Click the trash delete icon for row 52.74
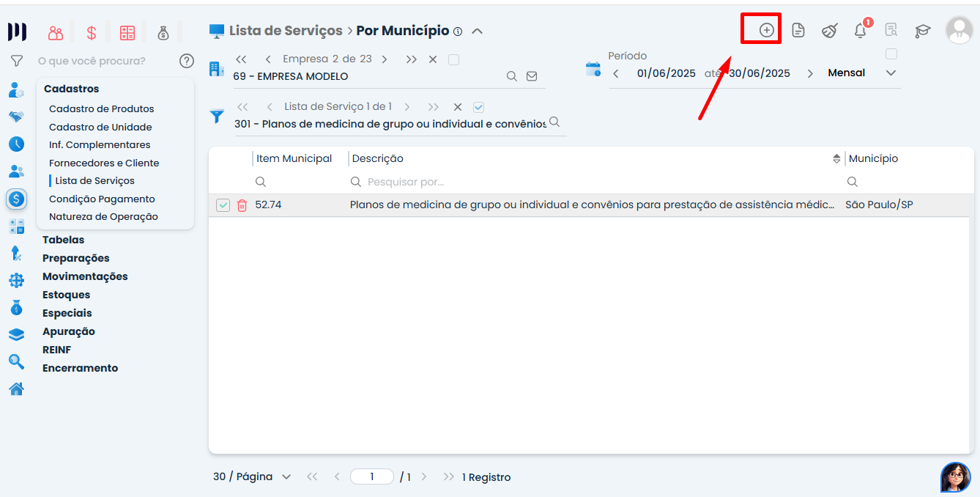980x497 pixels. pos(242,205)
